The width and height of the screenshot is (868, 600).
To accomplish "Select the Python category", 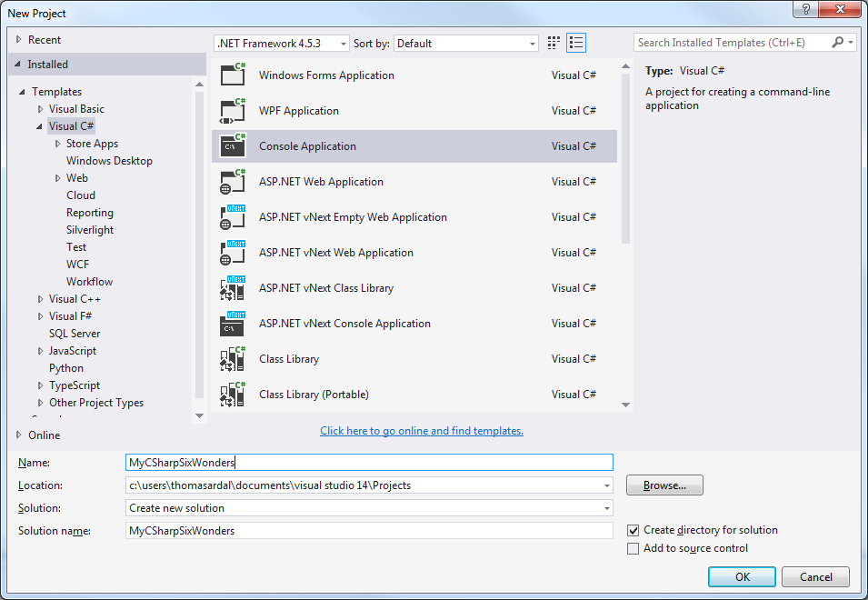I will point(65,368).
